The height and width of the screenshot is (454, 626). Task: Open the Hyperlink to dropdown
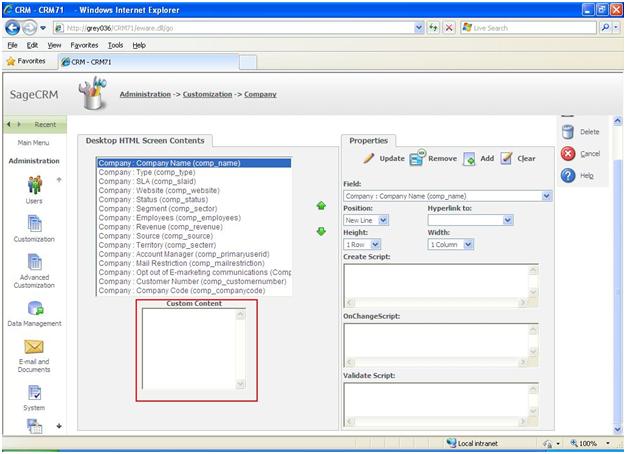pos(507,220)
